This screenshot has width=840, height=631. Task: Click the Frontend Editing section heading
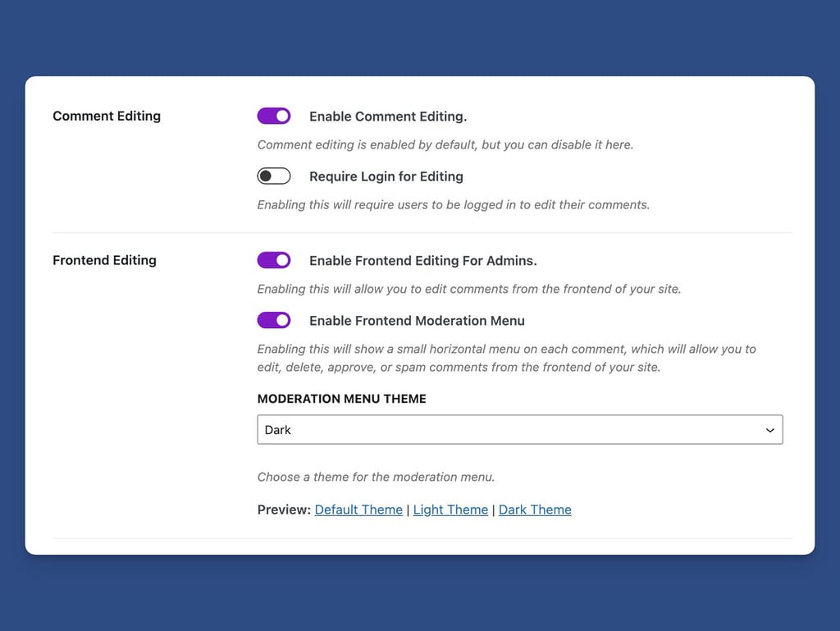(104, 260)
